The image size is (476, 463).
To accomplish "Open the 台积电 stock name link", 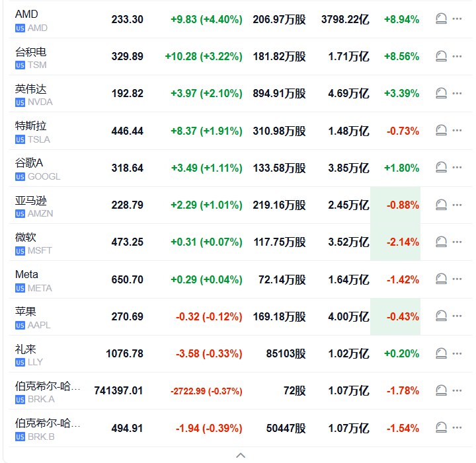I will point(30,52).
